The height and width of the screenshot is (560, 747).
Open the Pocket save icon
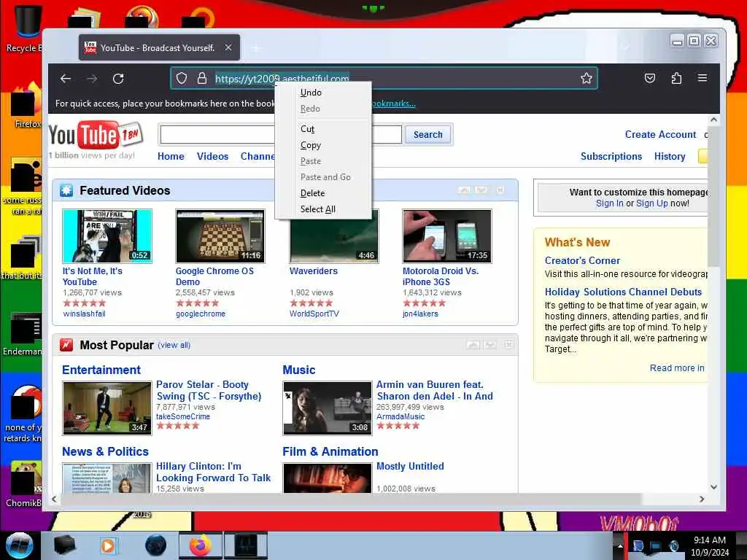coord(650,78)
